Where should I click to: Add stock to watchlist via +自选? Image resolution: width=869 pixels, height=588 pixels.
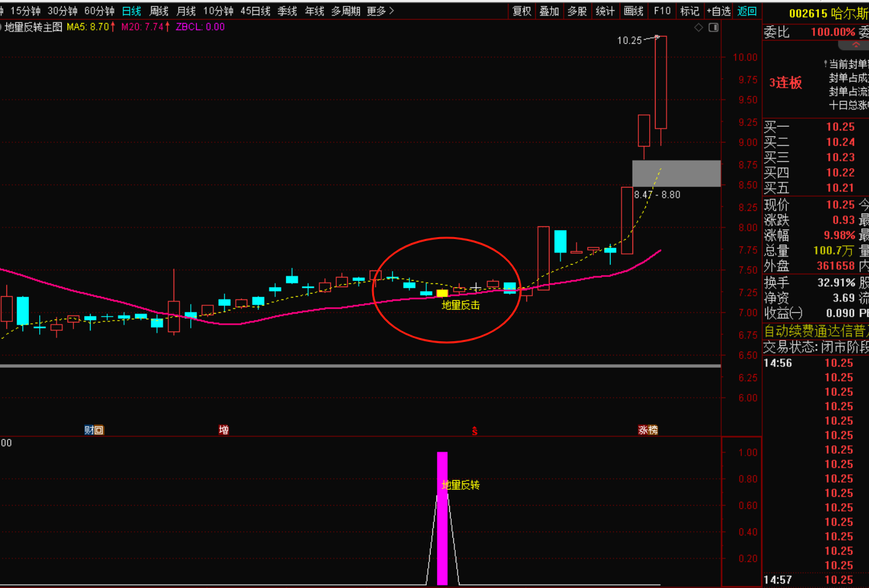click(x=719, y=11)
